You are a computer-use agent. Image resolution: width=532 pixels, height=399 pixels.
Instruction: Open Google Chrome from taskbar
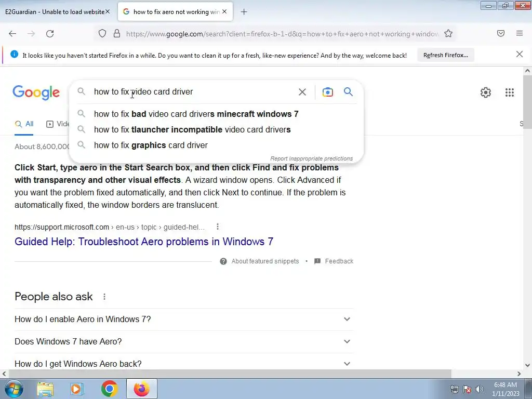point(109,389)
